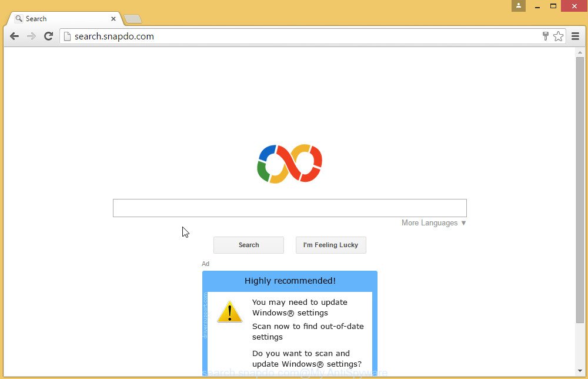Reload the page with the refresh icon
The width and height of the screenshot is (588, 379).
tap(48, 36)
